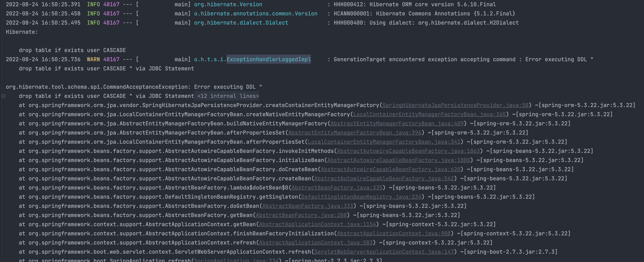Navigate to AbstractBeanFactory.java:335 source
Image resolution: width=644 pixels, height=262 pixels.
tap(337, 188)
